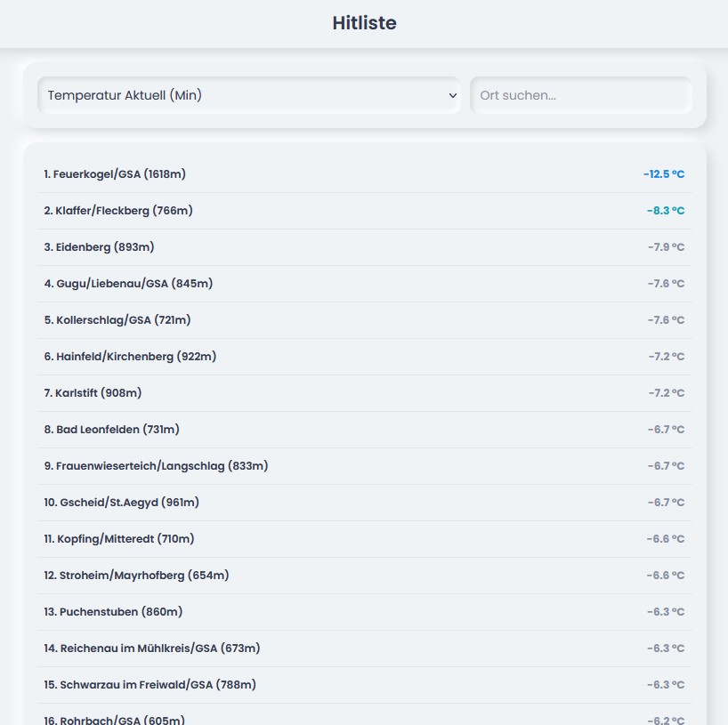
Task: Click Hainfeld/Kirchenberg (922m) in the list
Action: click(x=130, y=357)
